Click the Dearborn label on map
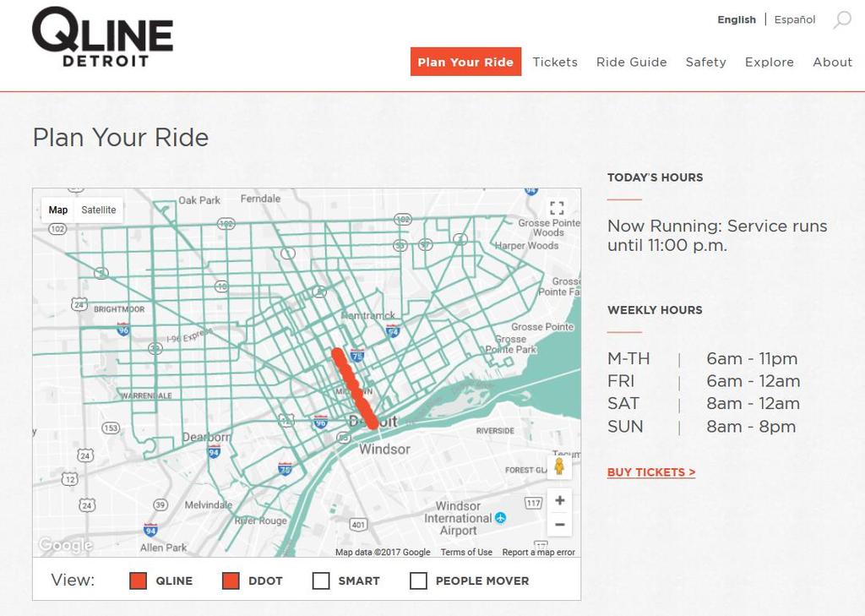 206,437
